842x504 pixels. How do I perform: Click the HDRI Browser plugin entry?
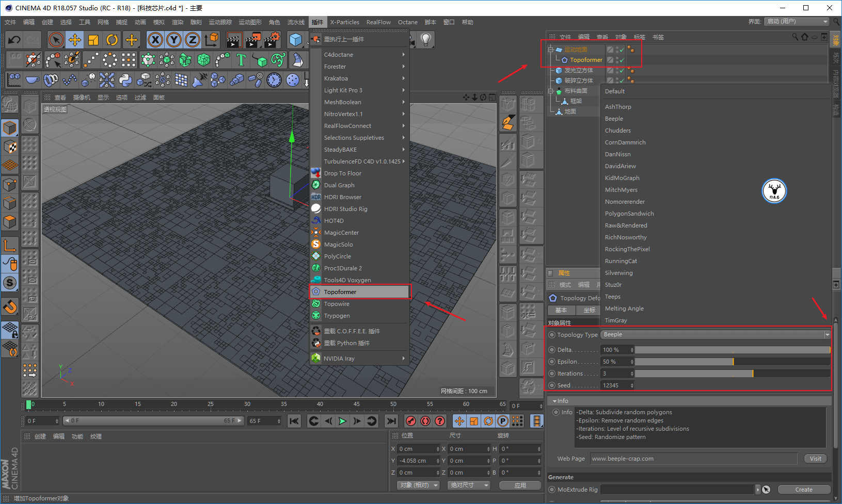pos(342,197)
